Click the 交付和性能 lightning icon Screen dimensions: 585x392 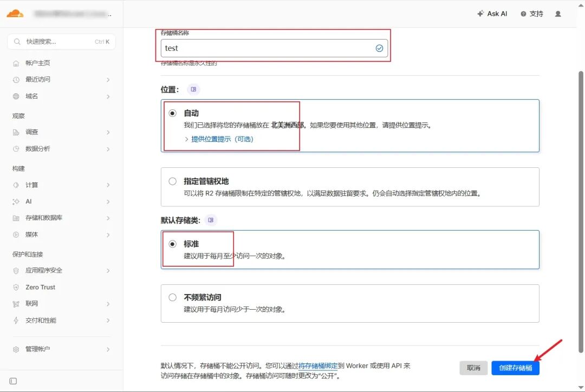[x=16, y=321]
